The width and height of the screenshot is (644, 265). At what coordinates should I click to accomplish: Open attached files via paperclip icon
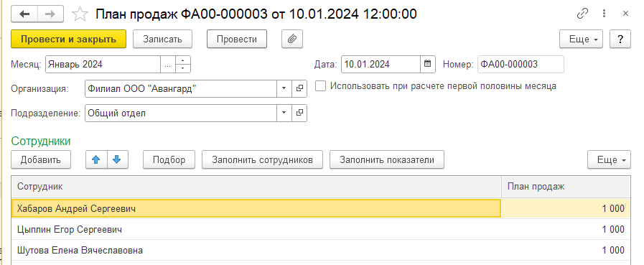[292, 39]
